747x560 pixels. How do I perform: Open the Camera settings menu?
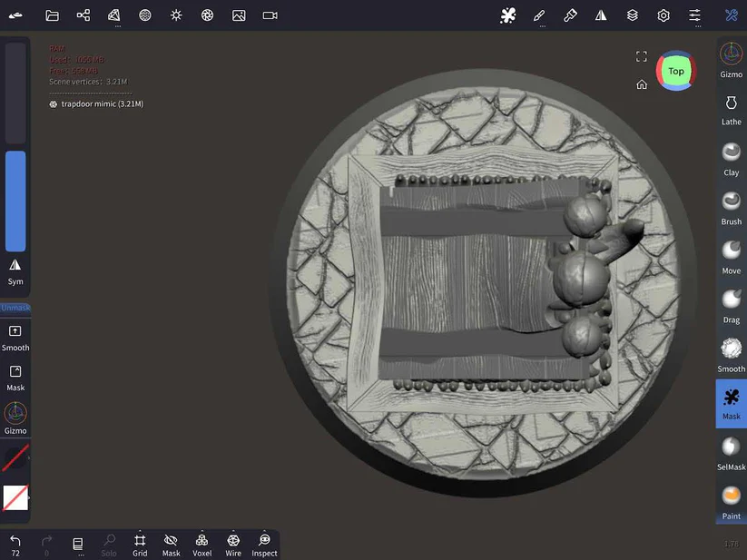click(x=270, y=15)
